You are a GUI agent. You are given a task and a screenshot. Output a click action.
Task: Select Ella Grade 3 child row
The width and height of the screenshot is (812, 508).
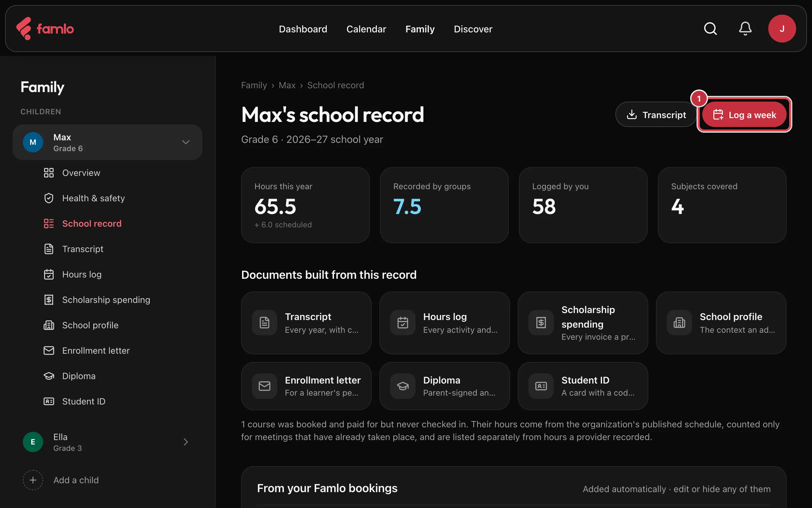[x=108, y=442]
